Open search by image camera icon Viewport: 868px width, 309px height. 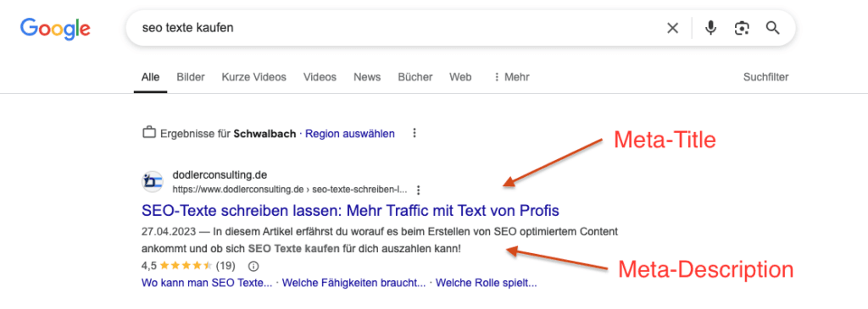click(x=741, y=28)
